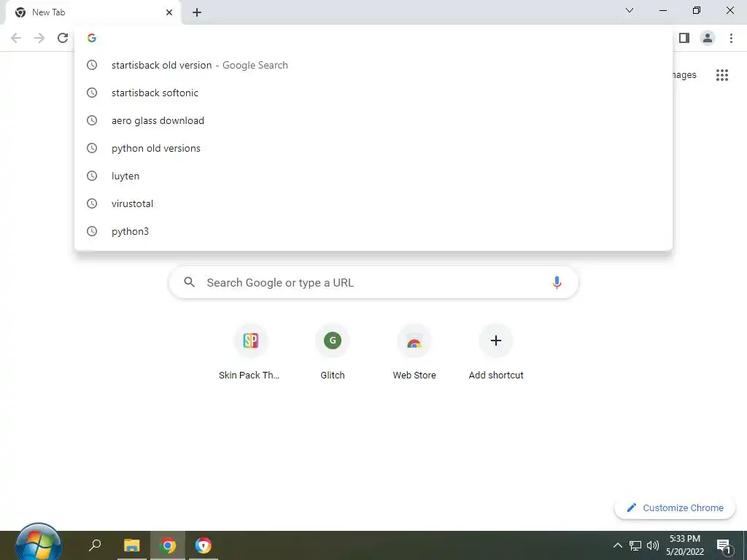Open the notification center icon
The width and height of the screenshot is (747, 560).
(x=724, y=545)
